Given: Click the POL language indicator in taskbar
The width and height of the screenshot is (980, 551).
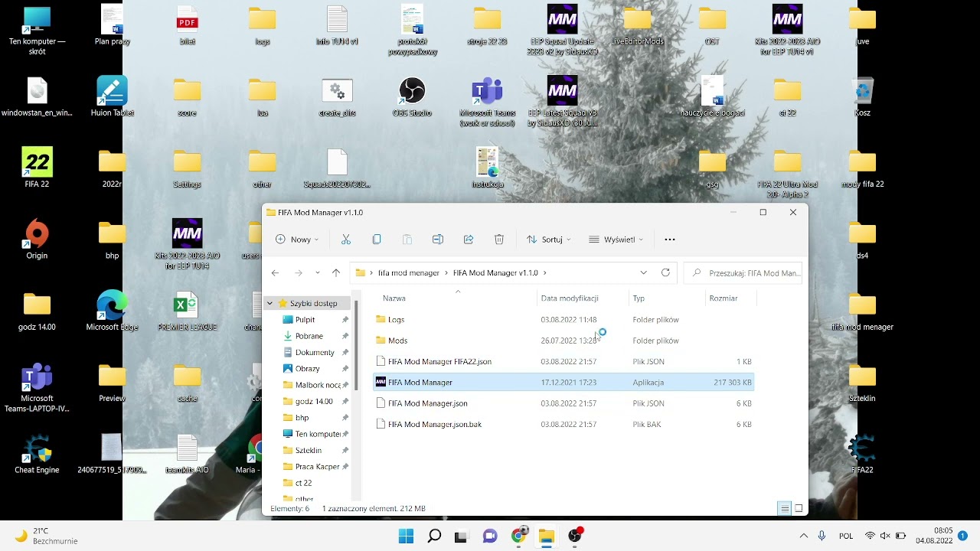Looking at the screenshot, I should point(846,536).
